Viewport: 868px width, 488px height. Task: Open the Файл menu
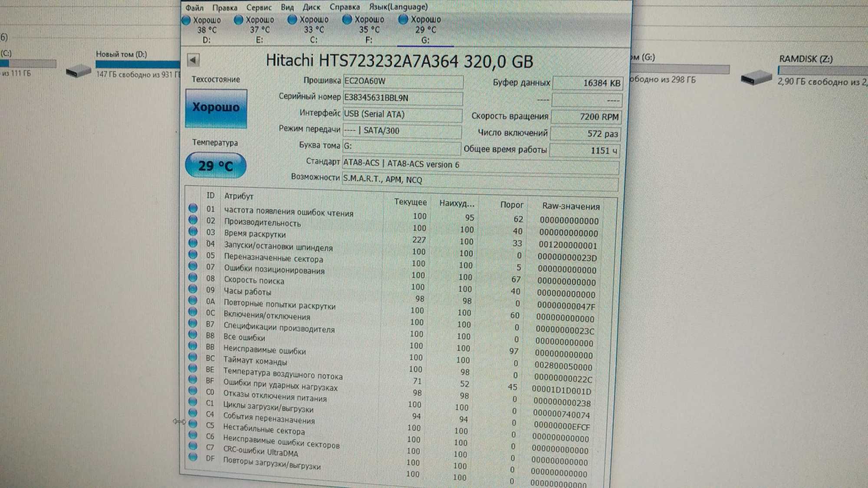pyautogui.click(x=194, y=8)
